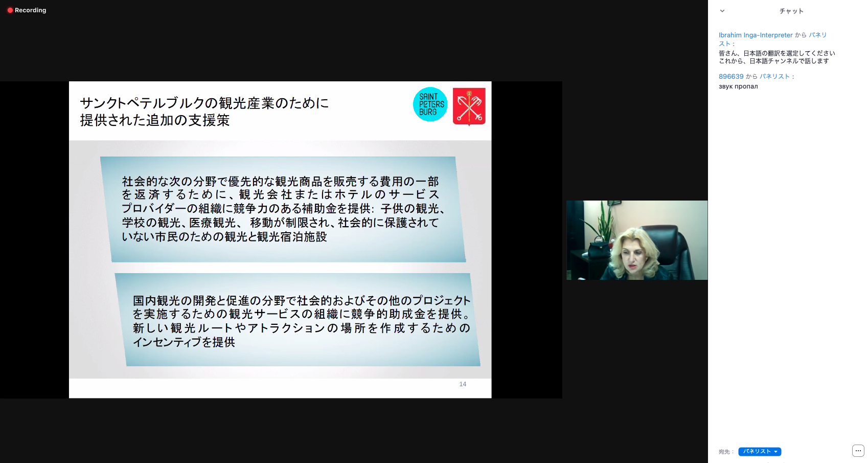Click パネリ recipient link in Ibrahim's message
The image size is (868, 463).
(817, 35)
